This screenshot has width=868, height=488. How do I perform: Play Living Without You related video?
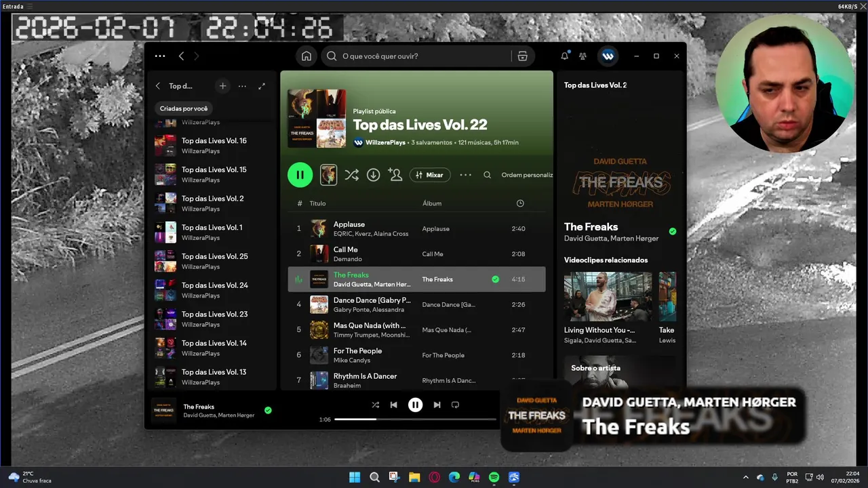tap(608, 297)
